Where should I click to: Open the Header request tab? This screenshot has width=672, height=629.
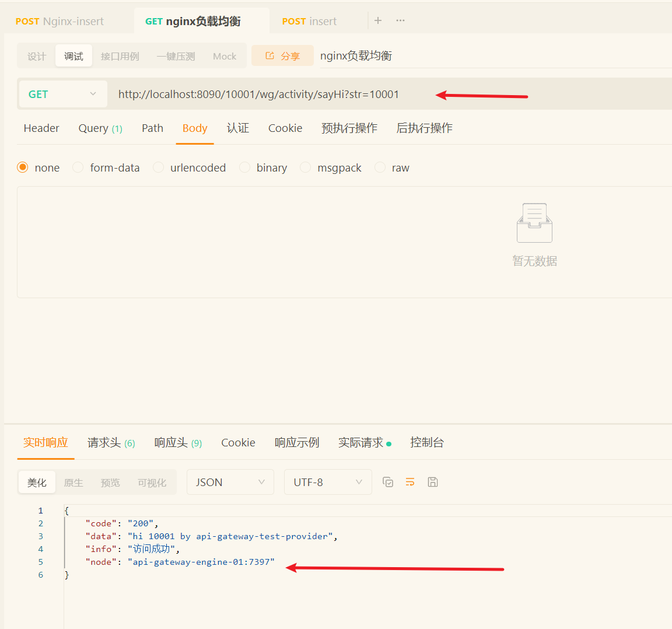pos(41,128)
